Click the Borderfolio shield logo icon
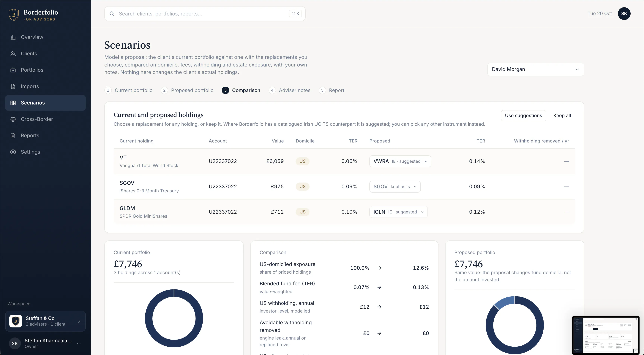 14,15
